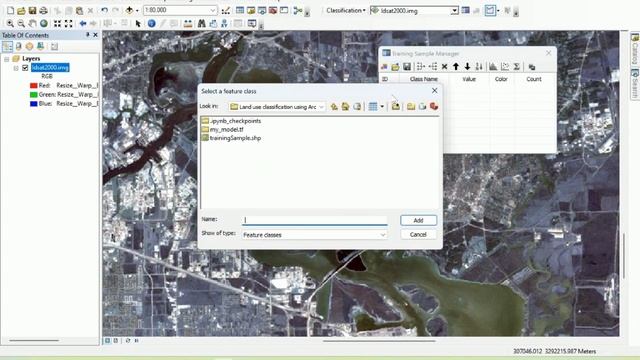
Task: Create New Folder in the dialog toolbar
Action: (x=411, y=107)
